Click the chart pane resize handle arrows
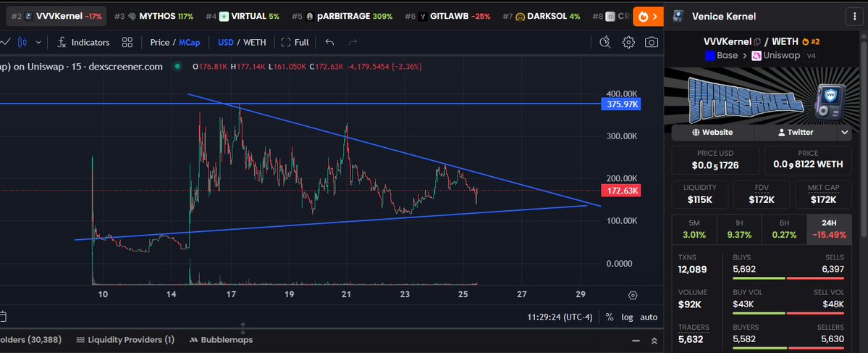Viewport: 868px width, 353px height. click(243, 328)
